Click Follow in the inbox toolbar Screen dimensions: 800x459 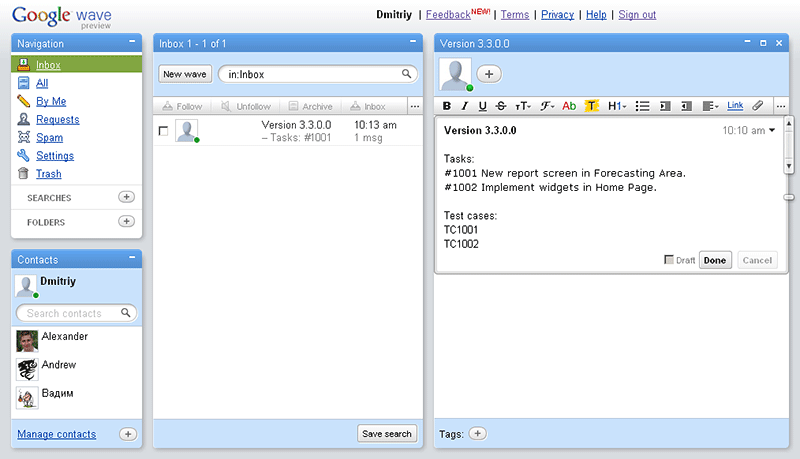click(x=182, y=106)
